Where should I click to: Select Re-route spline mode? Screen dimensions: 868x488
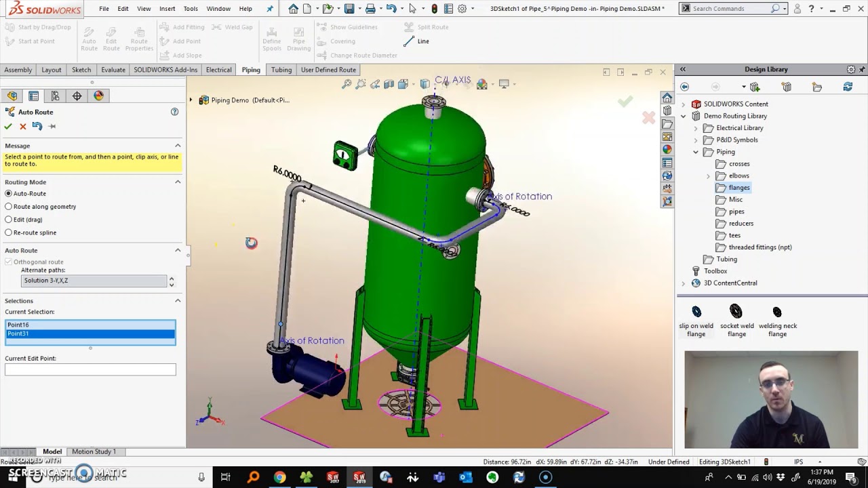click(x=9, y=232)
